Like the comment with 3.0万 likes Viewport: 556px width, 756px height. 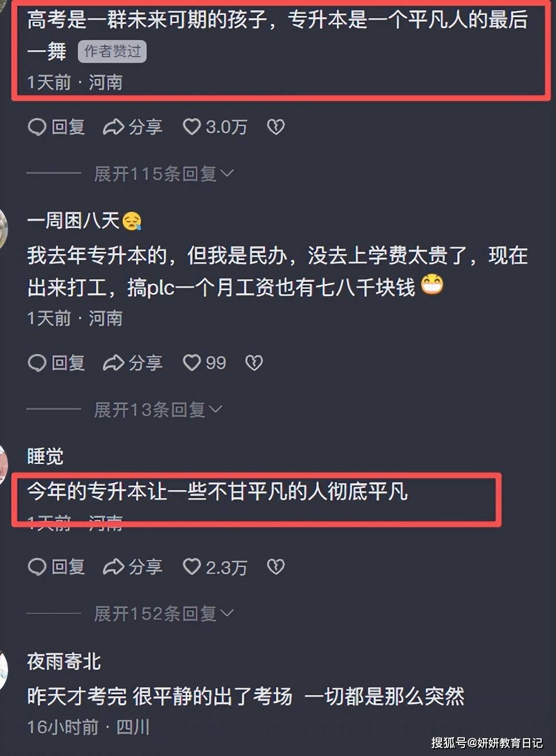point(215,127)
